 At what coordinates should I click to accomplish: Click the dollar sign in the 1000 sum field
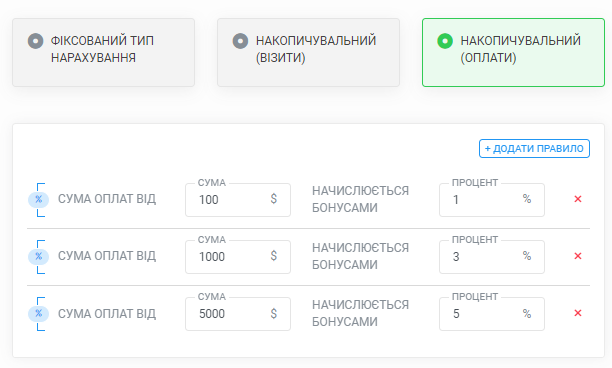[274, 256]
